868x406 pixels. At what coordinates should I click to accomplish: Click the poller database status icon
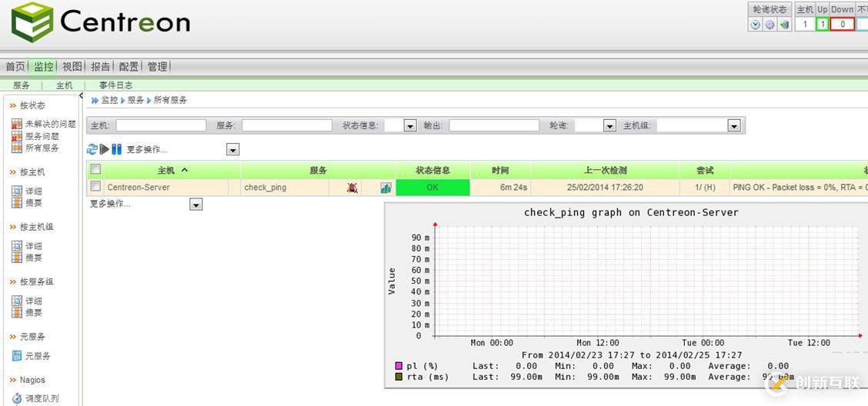tap(784, 25)
